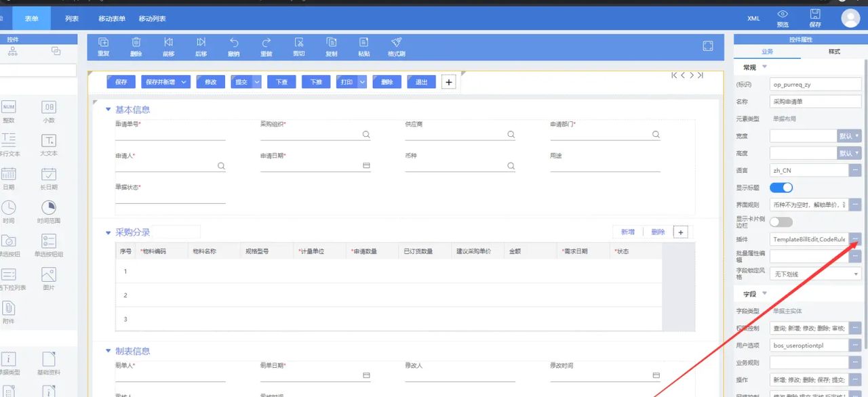Open the 高度 默认 unit dropdown
The width and height of the screenshot is (868, 397).
(850, 153)
